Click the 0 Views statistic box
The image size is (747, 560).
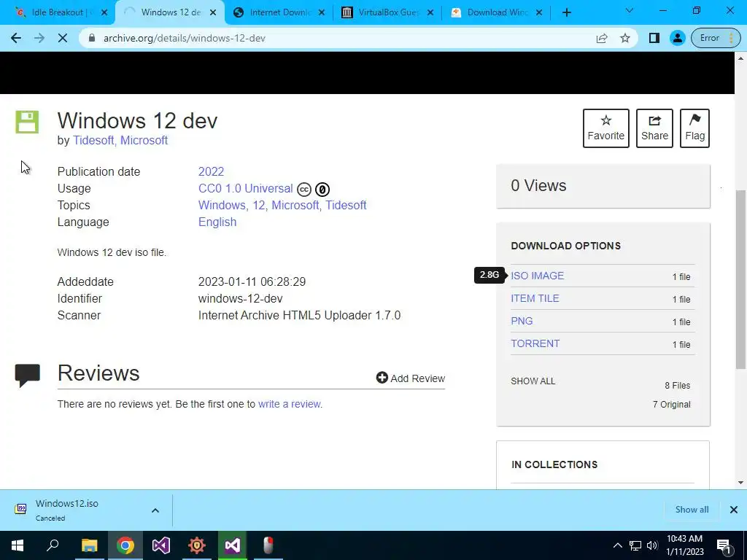[x=603, y=186]
